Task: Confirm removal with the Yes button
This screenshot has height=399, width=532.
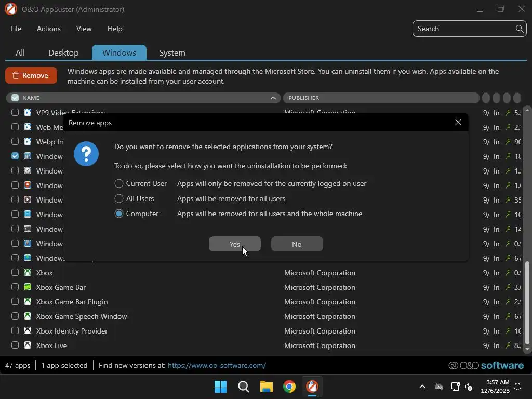Action: click(235, 244)
